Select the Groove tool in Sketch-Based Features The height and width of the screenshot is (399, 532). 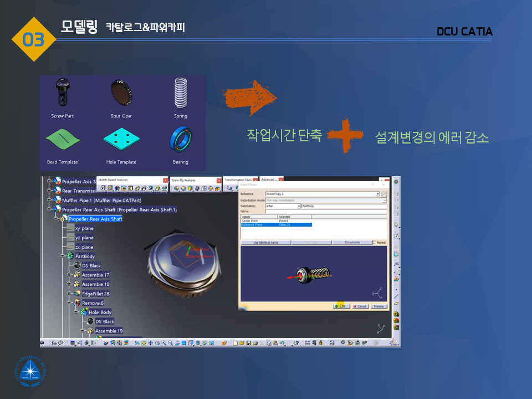(124, 188)
